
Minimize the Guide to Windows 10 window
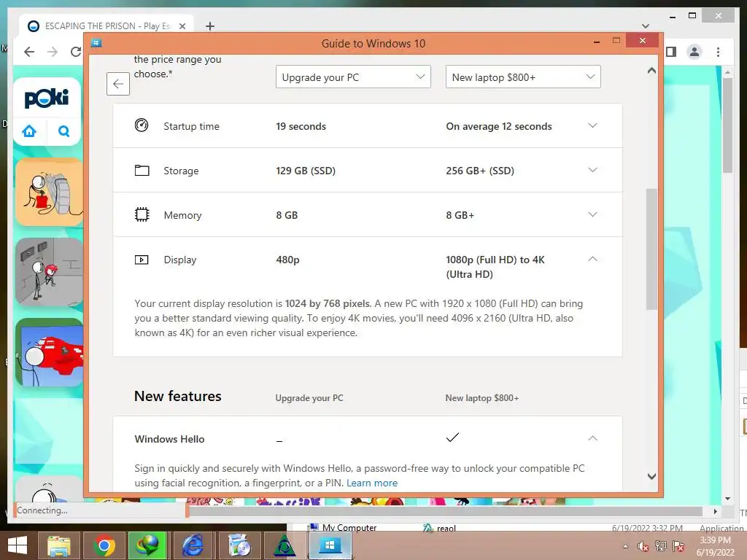click(597, 42)
